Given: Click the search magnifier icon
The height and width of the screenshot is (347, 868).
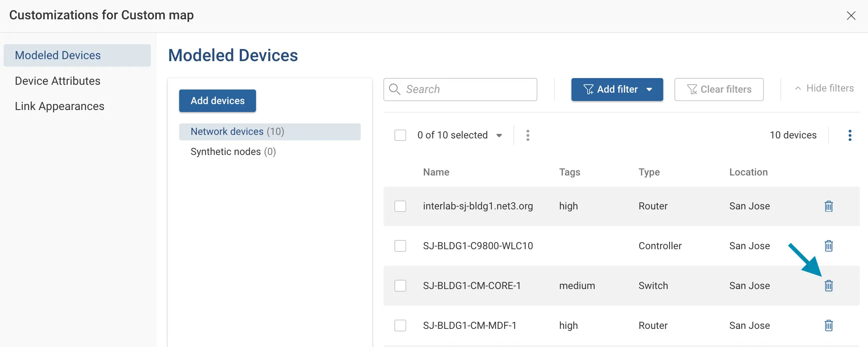Looking at the screenshot, I should [395, 89].
